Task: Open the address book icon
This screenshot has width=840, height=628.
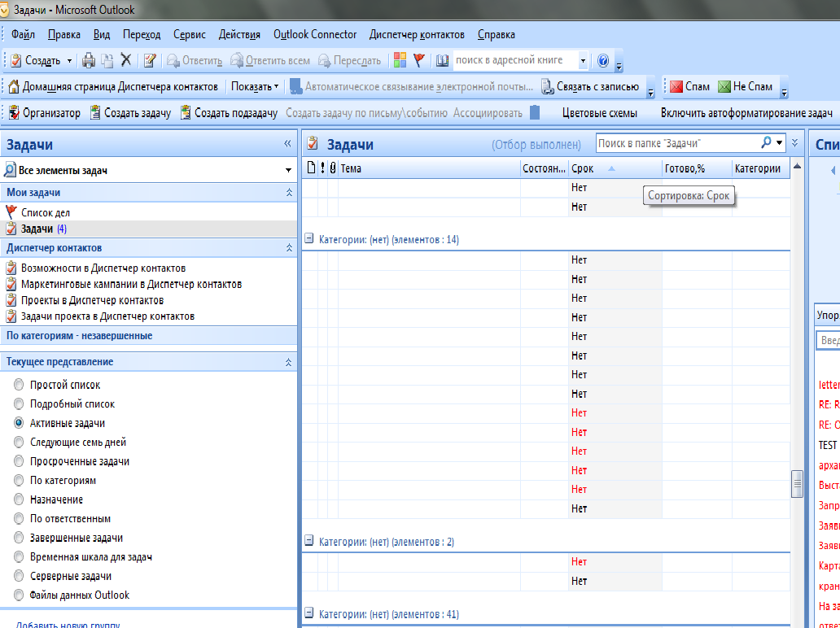Action: pos(442,60)
